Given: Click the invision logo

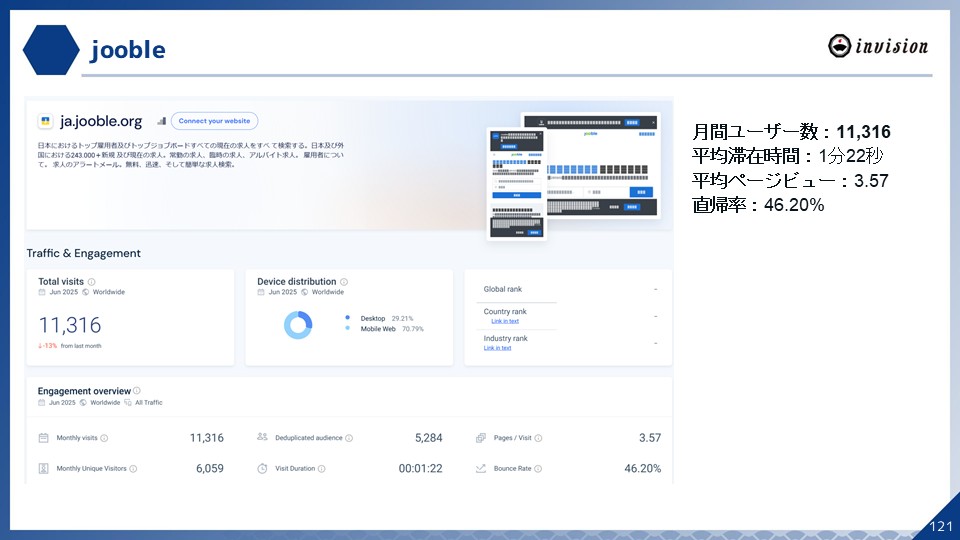Looking at the screenshot, I should coord(877,46).
